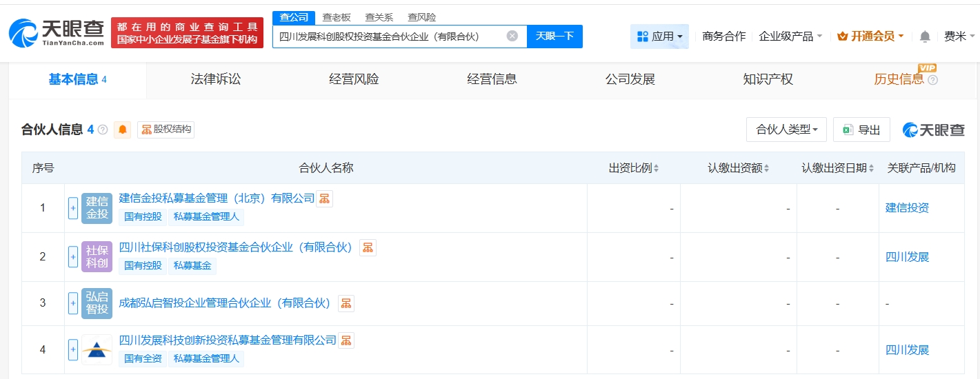The height and width of the screenshot is (379, 980).
Task: Expand the 四川社保科创 partner row
Action: 73,257
